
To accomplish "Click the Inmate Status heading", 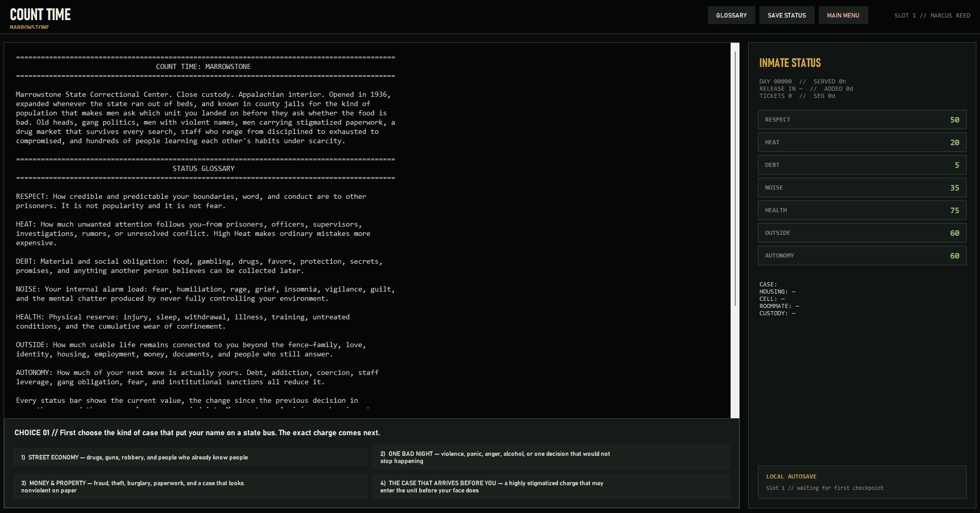I will pos(790,63).
